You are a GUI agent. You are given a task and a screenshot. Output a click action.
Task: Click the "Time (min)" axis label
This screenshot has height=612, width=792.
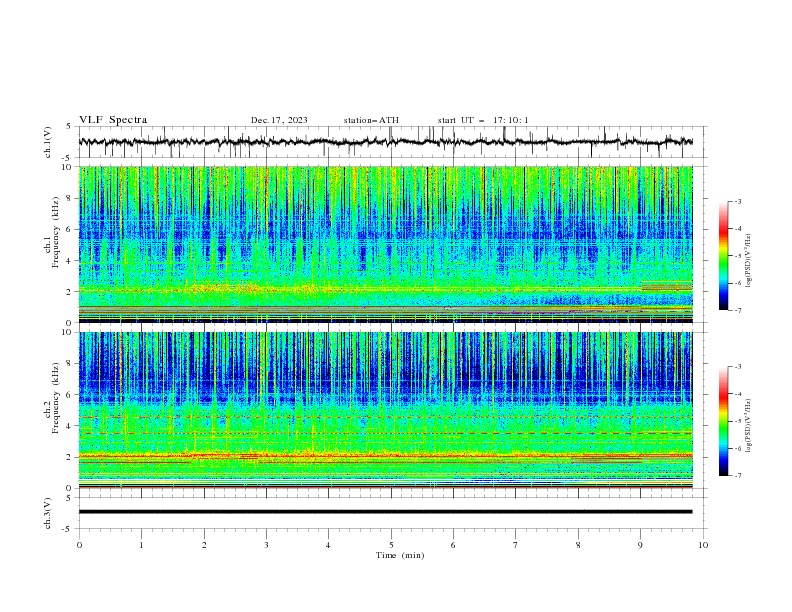tap(400, 555)
